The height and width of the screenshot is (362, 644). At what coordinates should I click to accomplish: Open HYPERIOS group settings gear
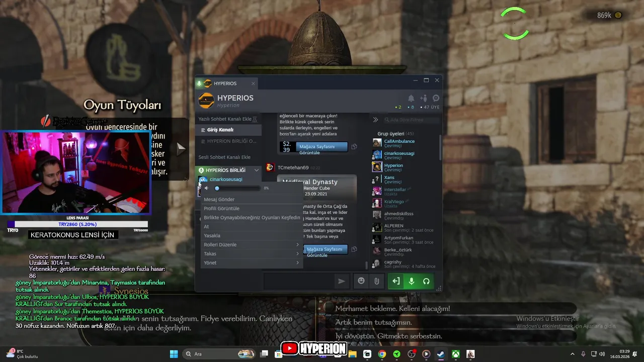(x=436, y=98)
